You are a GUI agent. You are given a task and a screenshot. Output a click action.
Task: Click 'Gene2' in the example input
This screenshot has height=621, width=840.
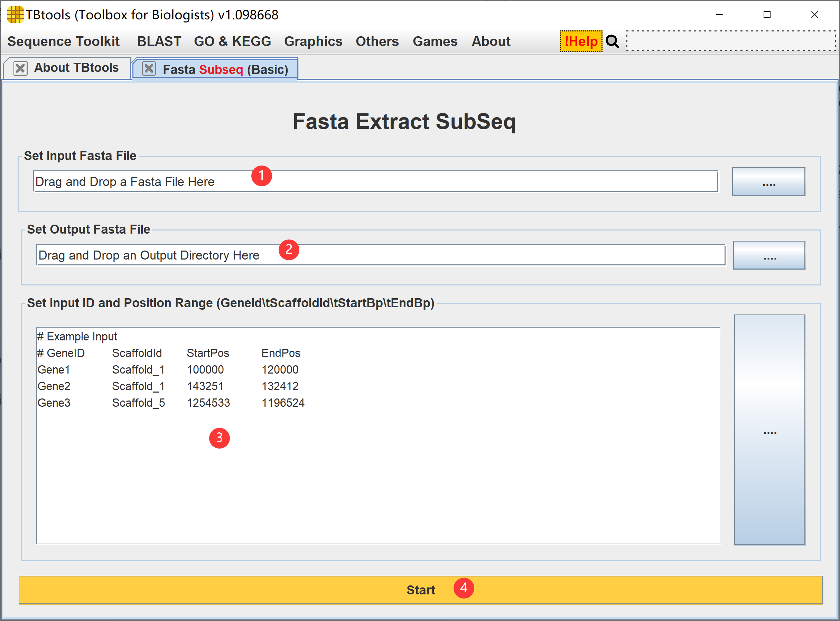[54, 386]
